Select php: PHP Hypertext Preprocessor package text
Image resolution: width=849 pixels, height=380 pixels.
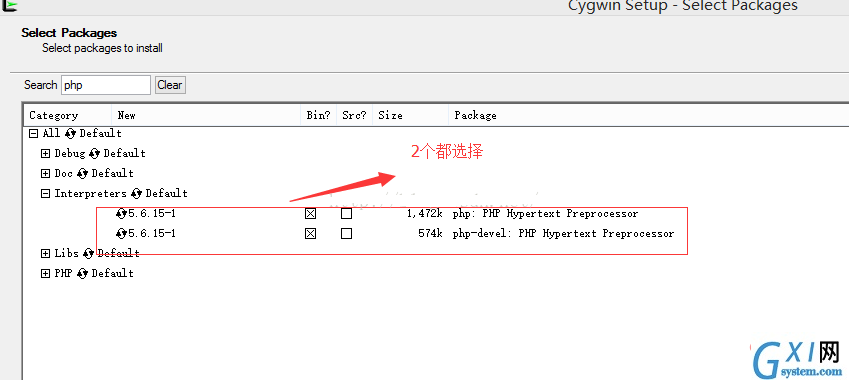pos(545,213)
